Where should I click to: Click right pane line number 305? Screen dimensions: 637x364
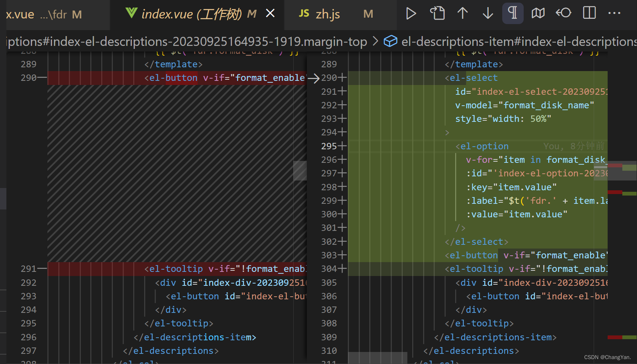329,283
